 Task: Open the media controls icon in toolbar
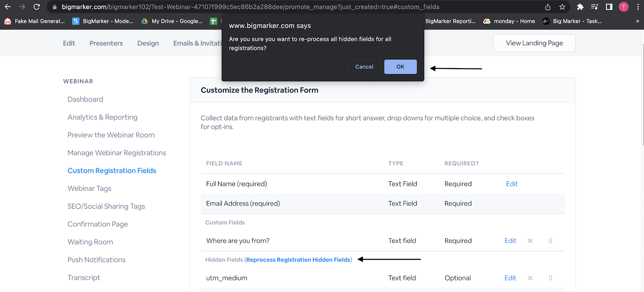click(594, 7)
